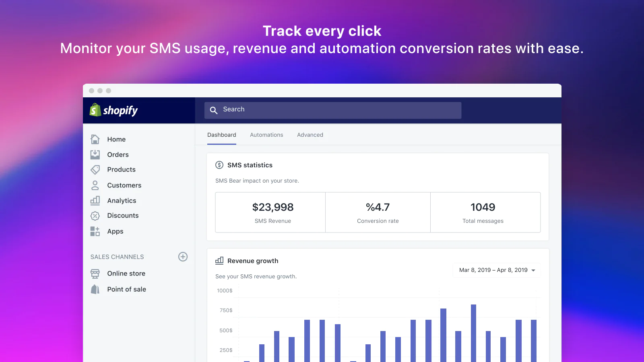
Task: Click the Orders inbox icon
Action: tap(95, 154)
